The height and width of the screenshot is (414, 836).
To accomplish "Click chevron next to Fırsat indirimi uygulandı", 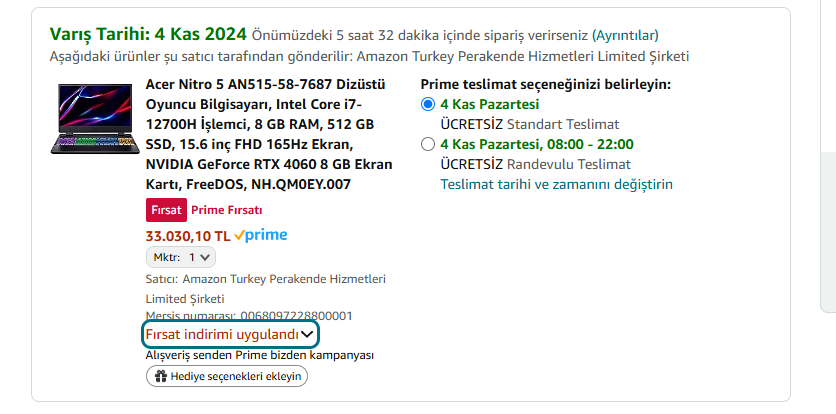I will (x=308, y=333).
